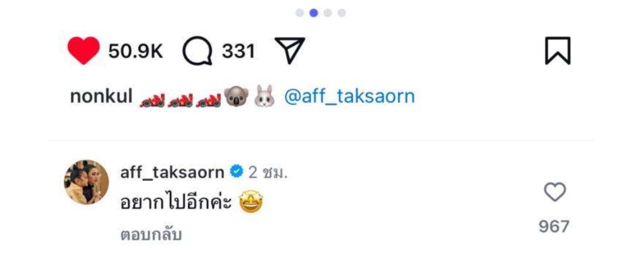Open nonkul profile from caption
The height and width of the screenshot is (267, 644).
[101, 97]
